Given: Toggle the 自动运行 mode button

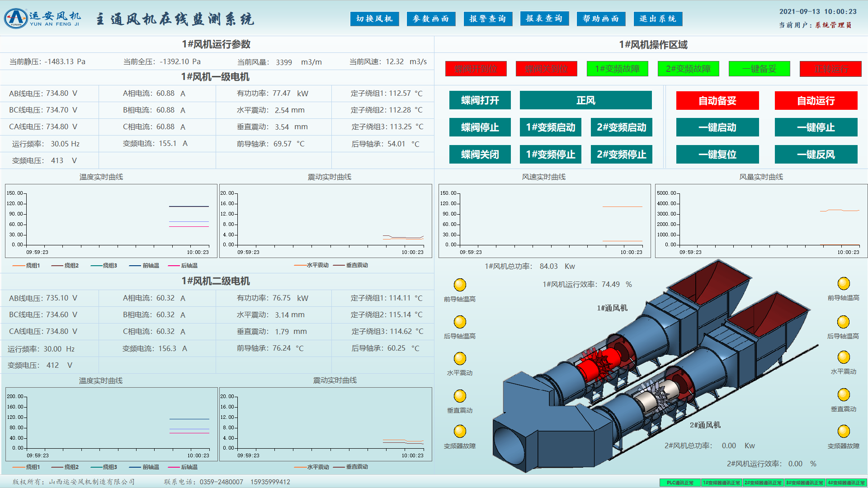Looking at the screenshot, I should 816,100.
